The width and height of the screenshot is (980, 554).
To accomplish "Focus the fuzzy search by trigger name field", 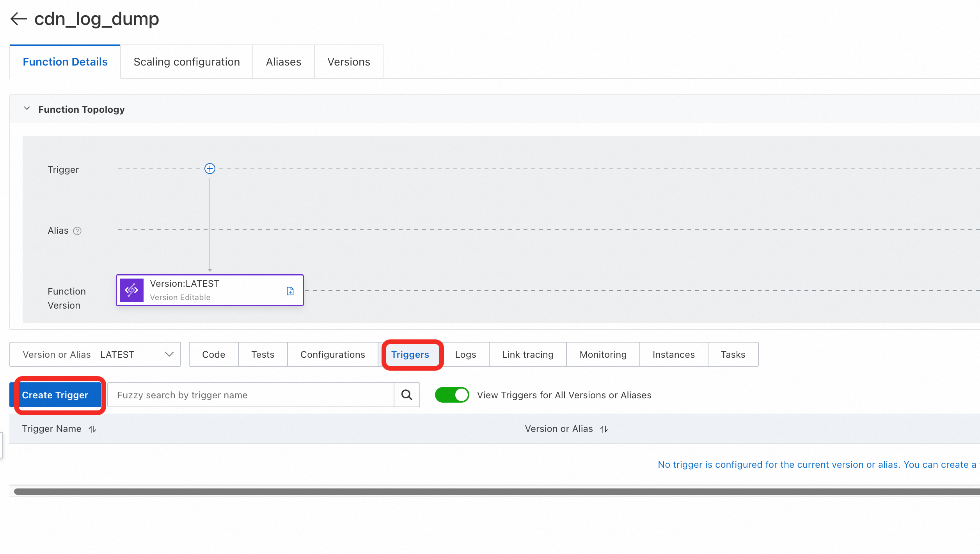I will click(x=250, y=395).
